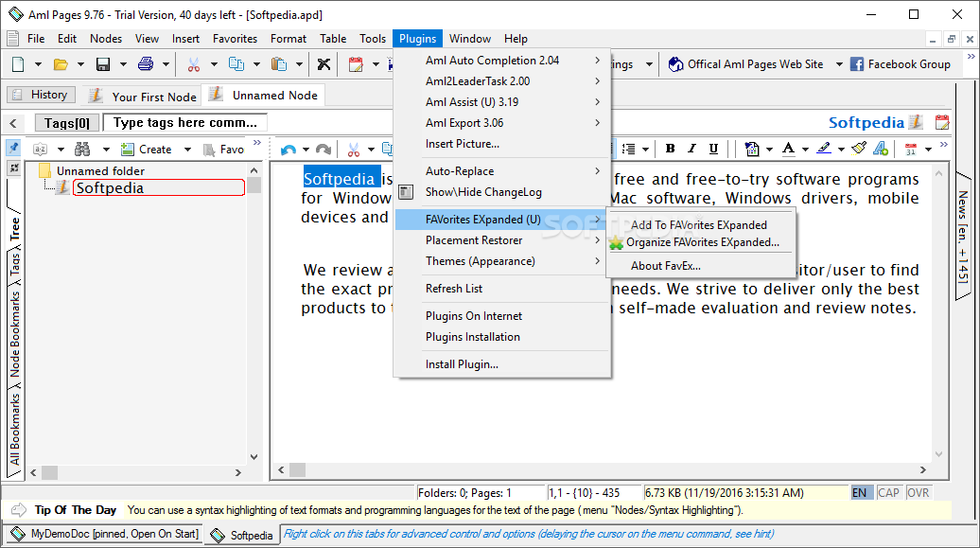This screenshot has height=548, width=980.
Task: Click the font color 'A' swatch
Action: (789, 149)
